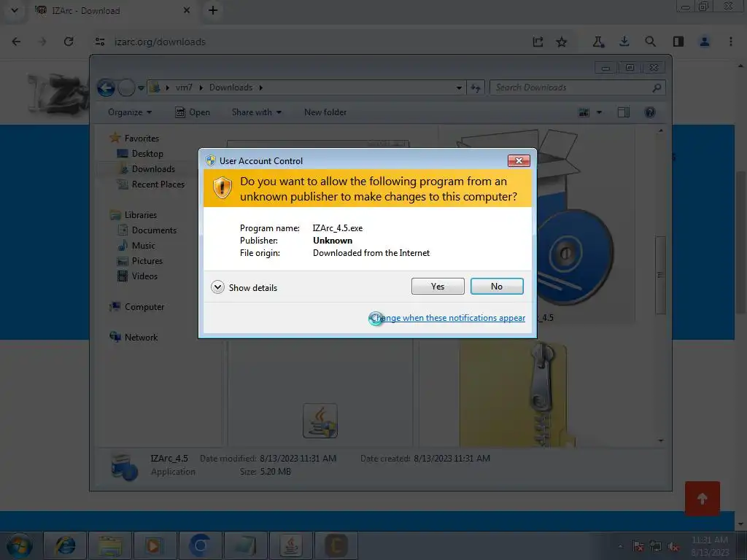
Task: Click the Explorer refresh address button
Action: 476,87
